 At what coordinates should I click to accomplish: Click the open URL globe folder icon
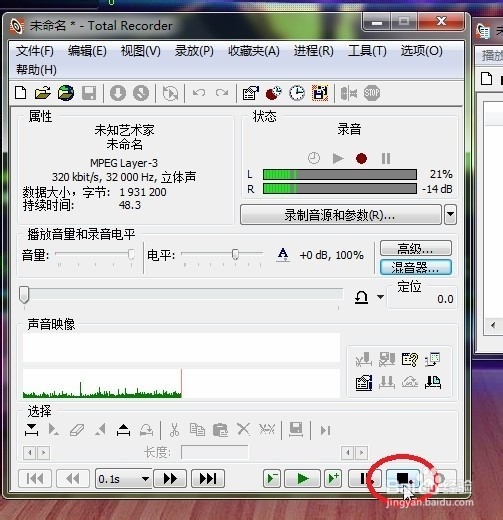click(66, 93)
